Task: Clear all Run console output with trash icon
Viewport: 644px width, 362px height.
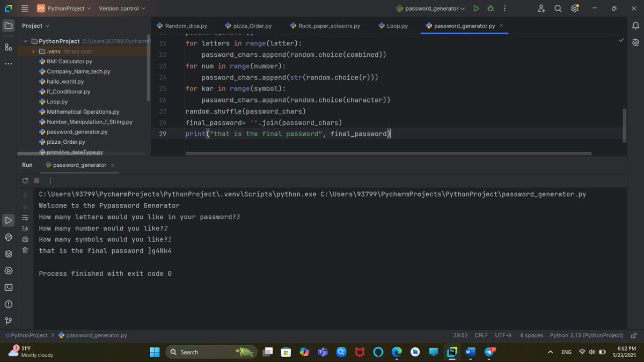Action: pyautogui.click(x=25, y=250)
